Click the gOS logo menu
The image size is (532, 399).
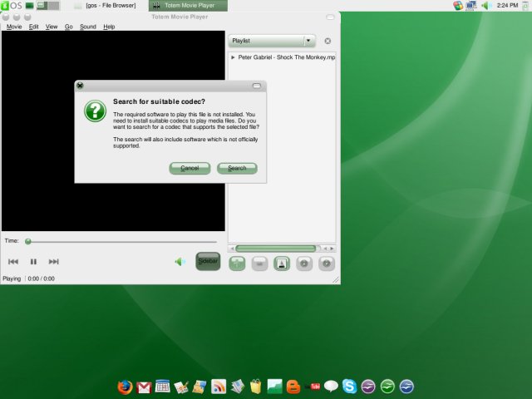[x=12, y=6]
